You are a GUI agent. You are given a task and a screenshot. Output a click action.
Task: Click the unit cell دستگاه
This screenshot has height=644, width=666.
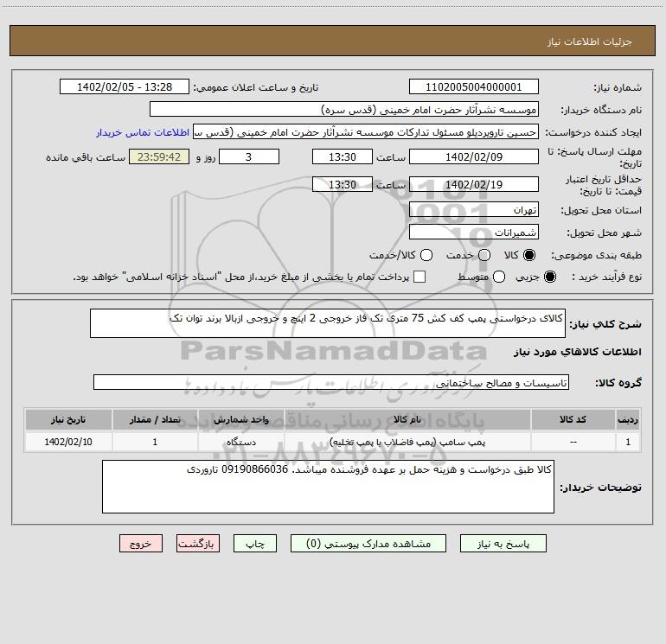pyautogui.click(x=240, y=442)
